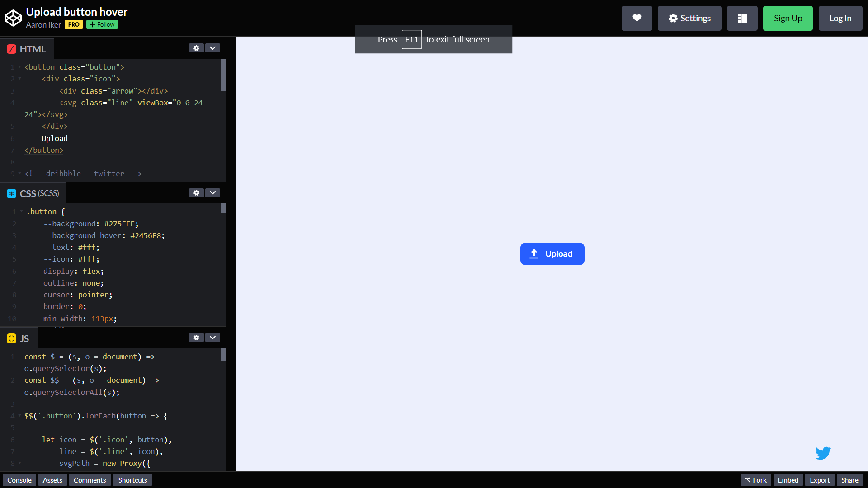Screen dimensions: 868x488
Task: Open CSS editor settings gear
Action: click(x=196, y=193)
